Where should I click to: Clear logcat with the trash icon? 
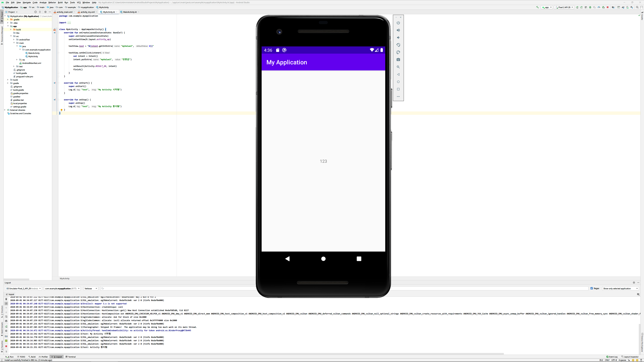pyautogui.click(x=6, y=299)
